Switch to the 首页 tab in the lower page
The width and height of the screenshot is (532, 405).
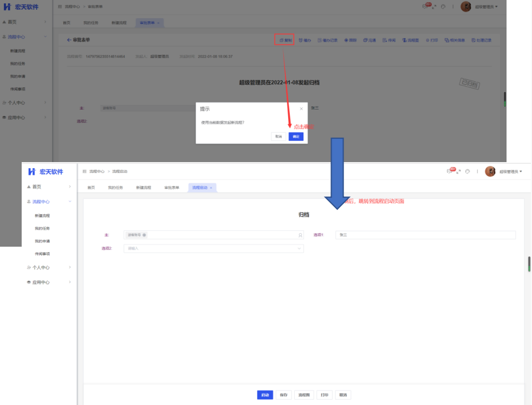(91, 188)
